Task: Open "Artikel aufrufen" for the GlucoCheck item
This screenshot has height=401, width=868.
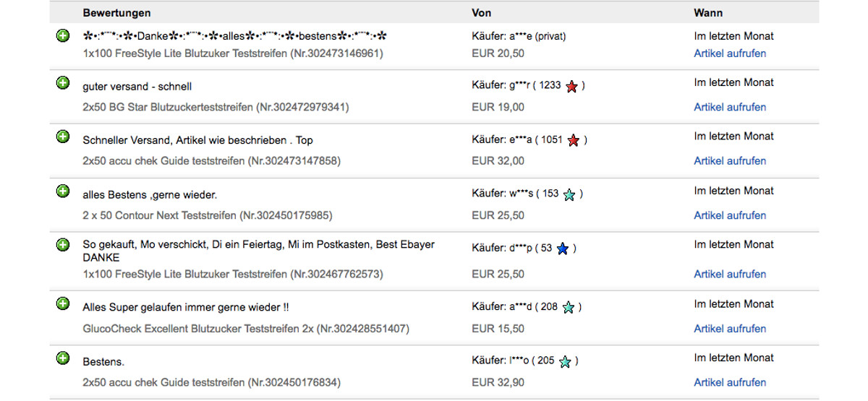Action: pyautogui.click(x=730, y=329)
